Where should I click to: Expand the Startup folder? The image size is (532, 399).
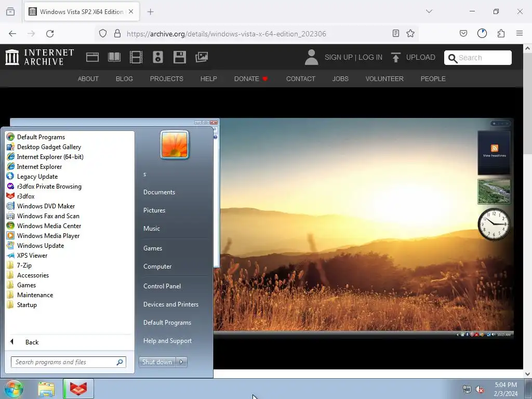click(70, 304)
